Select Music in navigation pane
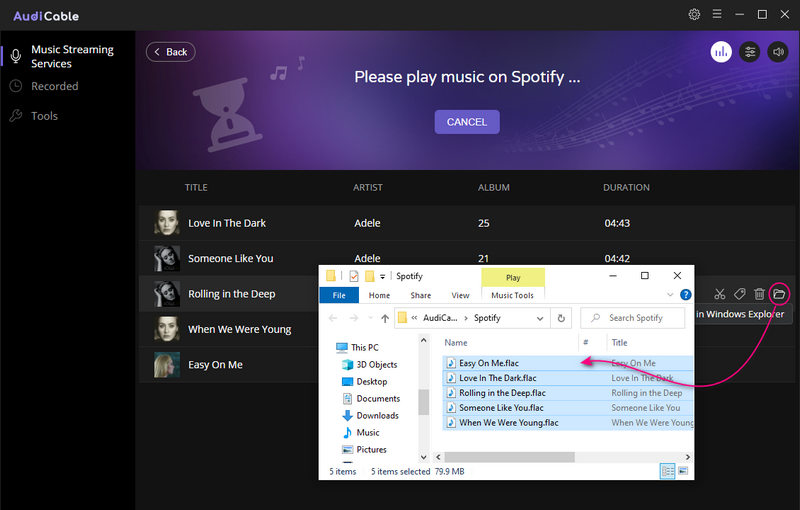 (368, 432)
